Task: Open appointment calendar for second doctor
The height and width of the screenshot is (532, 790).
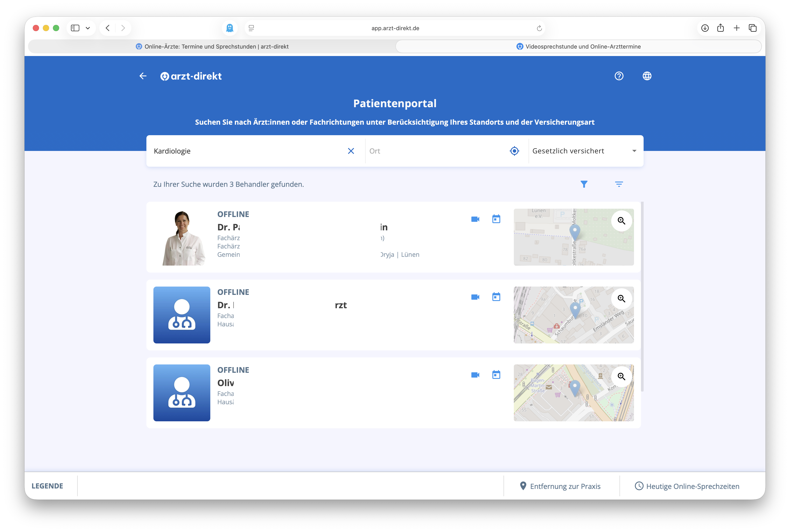Action: click(496, 297)
